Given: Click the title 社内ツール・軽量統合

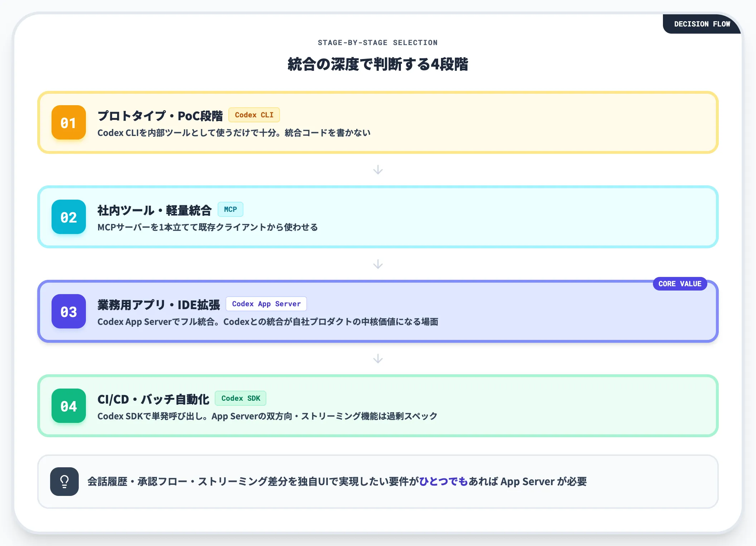Looking at the screenshot, I should click(x=155, y=210).
